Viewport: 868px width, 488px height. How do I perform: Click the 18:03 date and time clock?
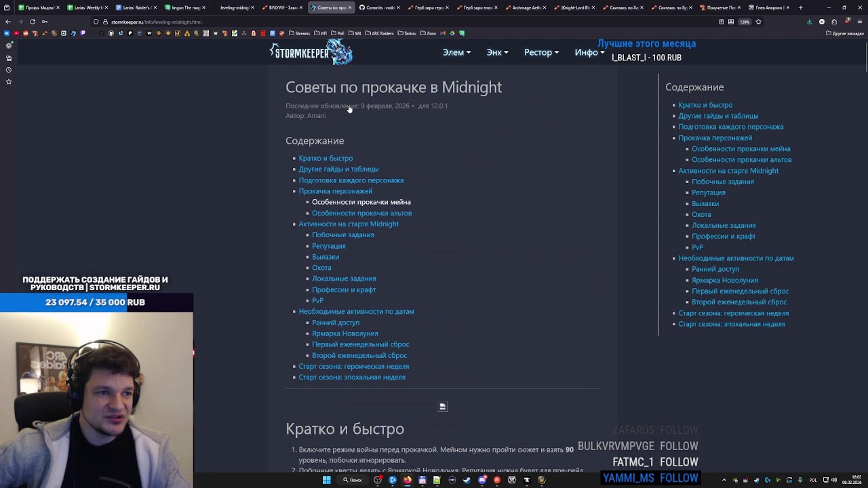(852, 480)
